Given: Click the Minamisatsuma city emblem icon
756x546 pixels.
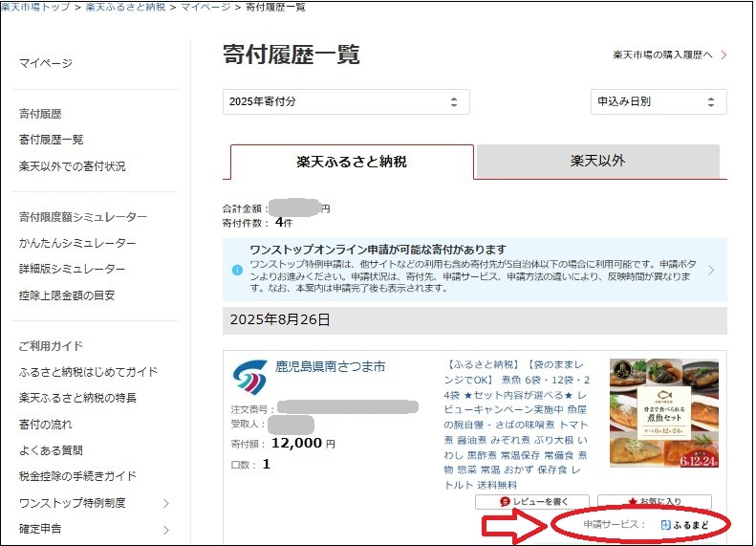Looking at the screenshot, I should pyautogui.click(x=248, y=378).
